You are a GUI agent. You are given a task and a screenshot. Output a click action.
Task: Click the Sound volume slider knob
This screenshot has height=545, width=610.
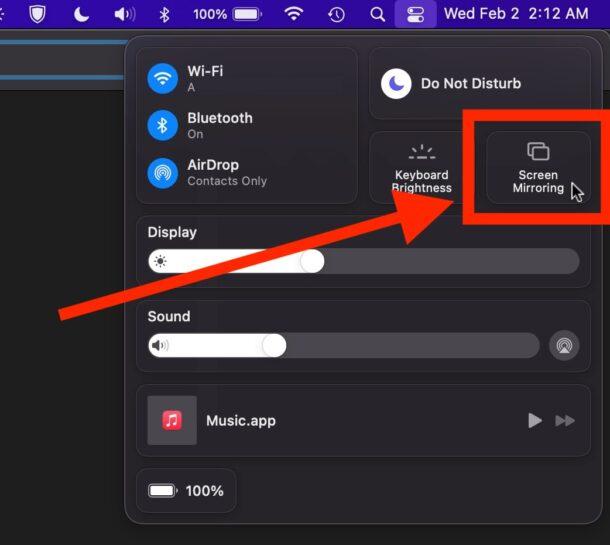(x=274, y=345)
